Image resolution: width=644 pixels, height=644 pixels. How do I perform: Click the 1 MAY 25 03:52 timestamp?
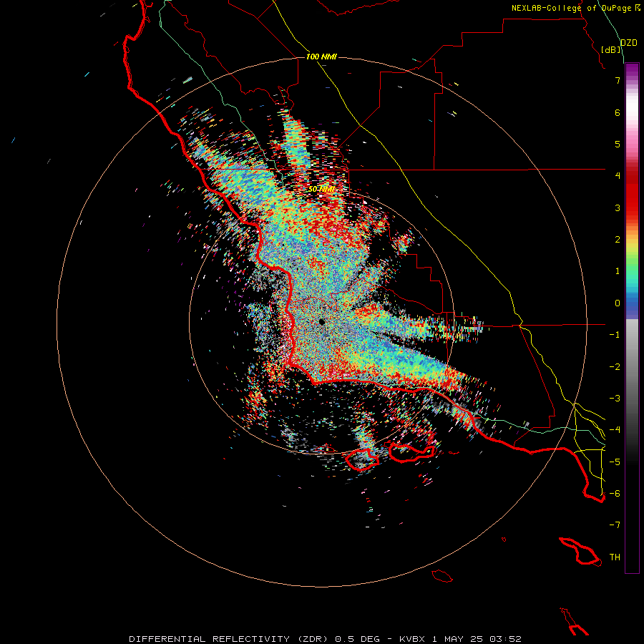477,639
